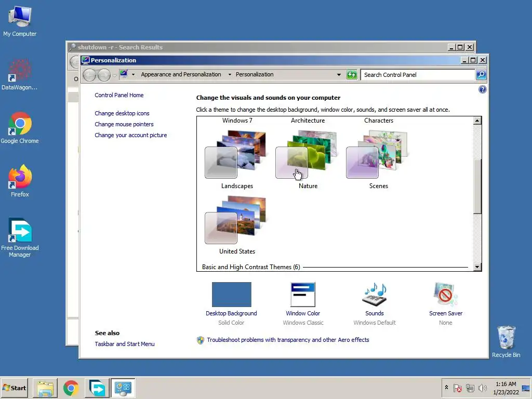Launch Firefox desktop shortcut

[x=20, y=181]
